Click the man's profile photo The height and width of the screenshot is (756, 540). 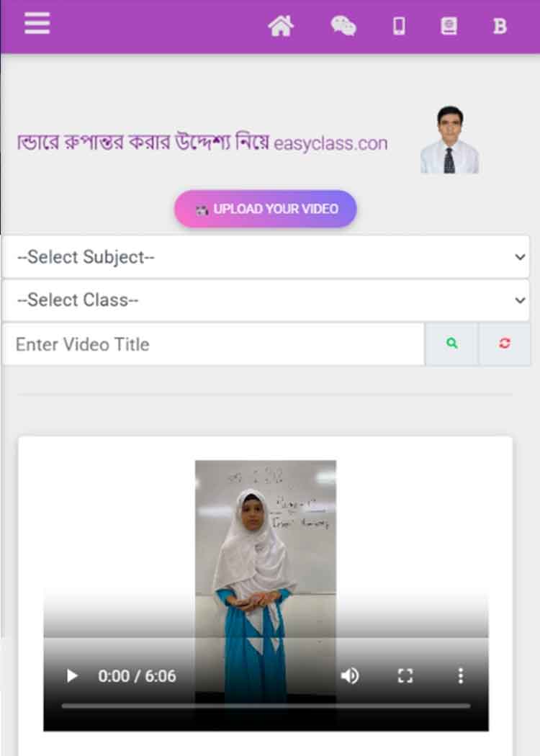[x=449, y=140]
